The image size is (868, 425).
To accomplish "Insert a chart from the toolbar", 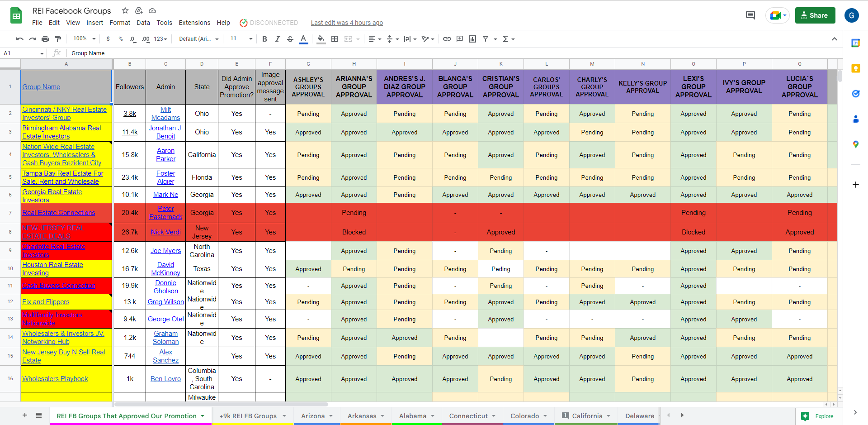I will coord(472,39).
